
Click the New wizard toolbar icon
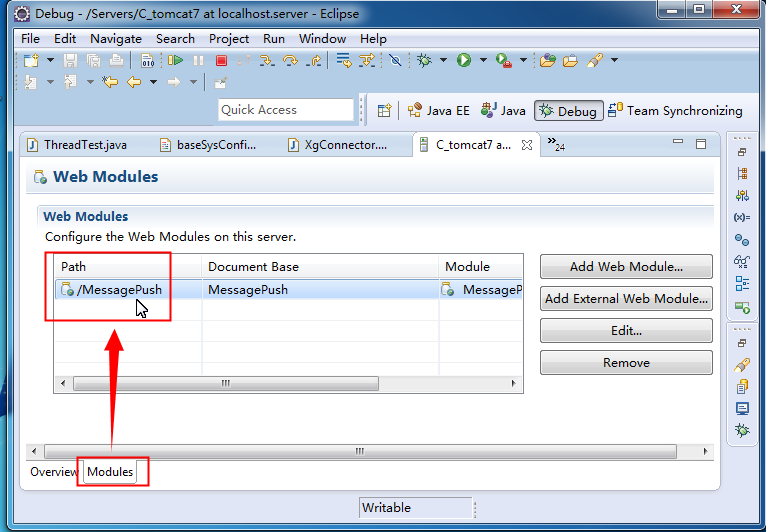pyautogui.click(x=31, y=61)
